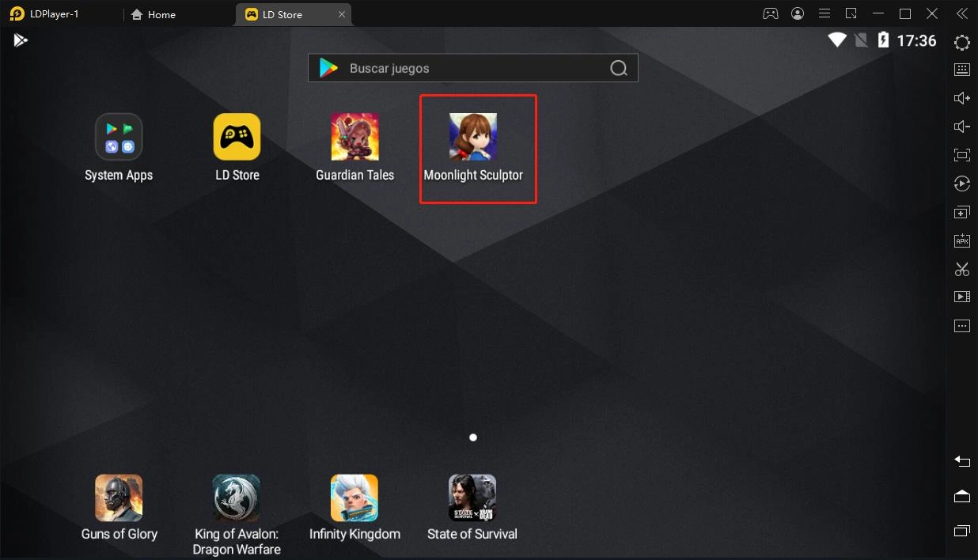
Task: Click the install APK icon
Action: tap(962, 240)
